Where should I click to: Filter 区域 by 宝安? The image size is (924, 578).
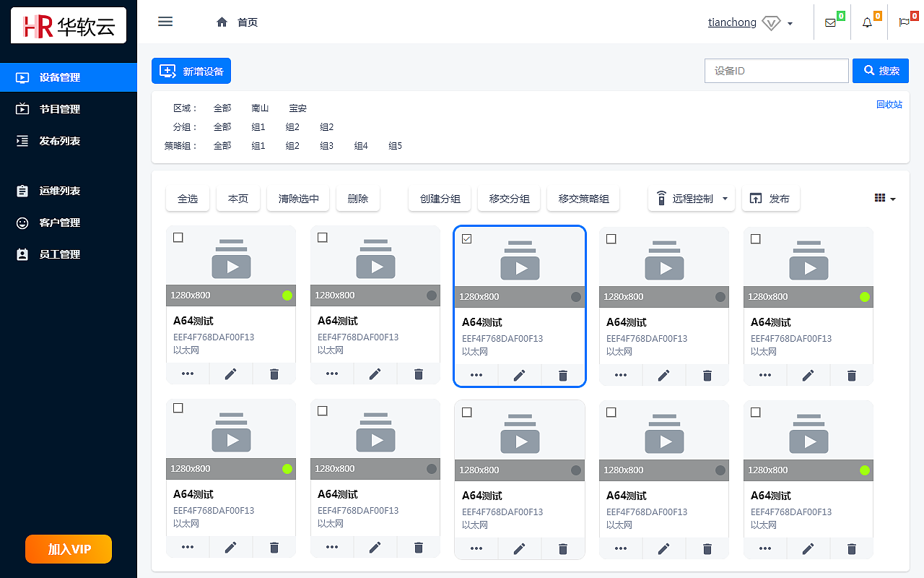coord(298,108)
